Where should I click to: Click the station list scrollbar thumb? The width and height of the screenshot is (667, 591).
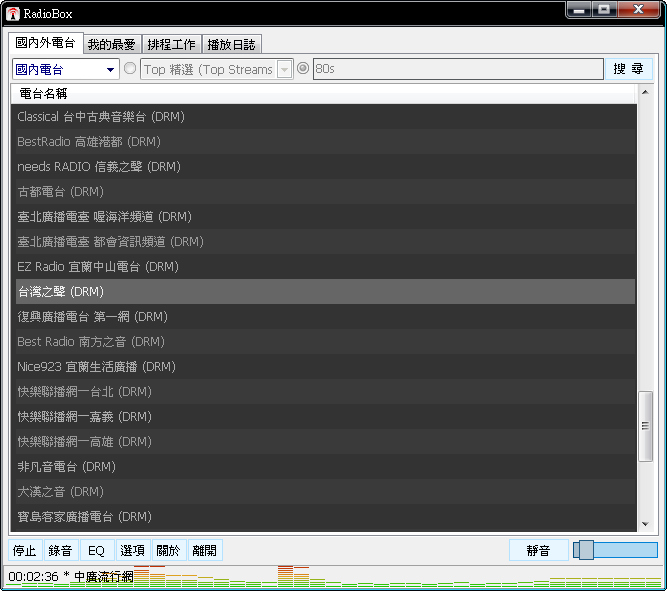pyautogui.click(x=645, y=426)
